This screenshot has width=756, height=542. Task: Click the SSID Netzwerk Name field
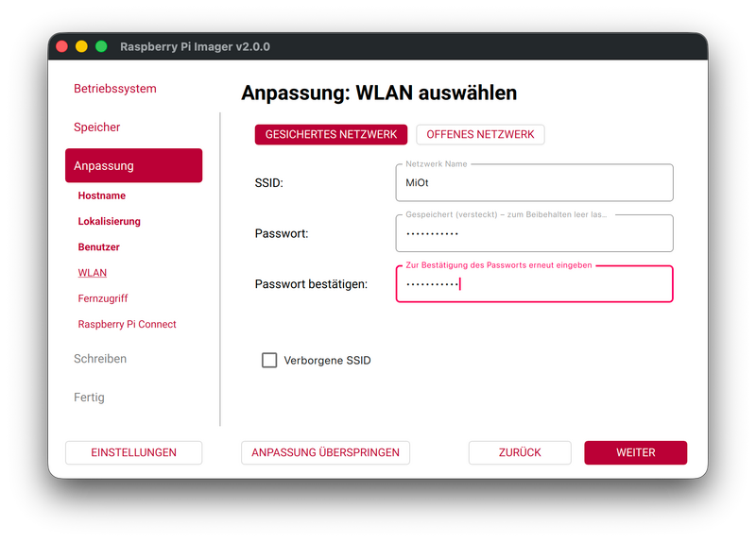pos(534,183)
